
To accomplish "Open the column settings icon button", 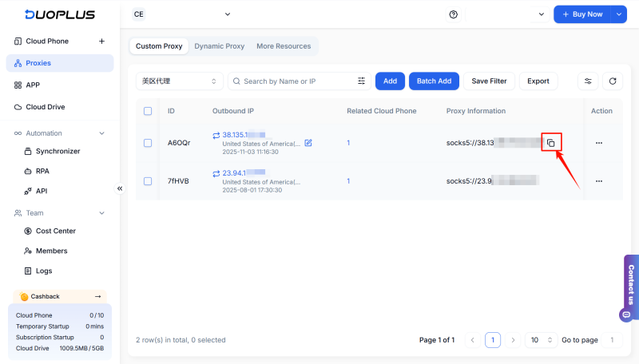I will tap(589, 81).
